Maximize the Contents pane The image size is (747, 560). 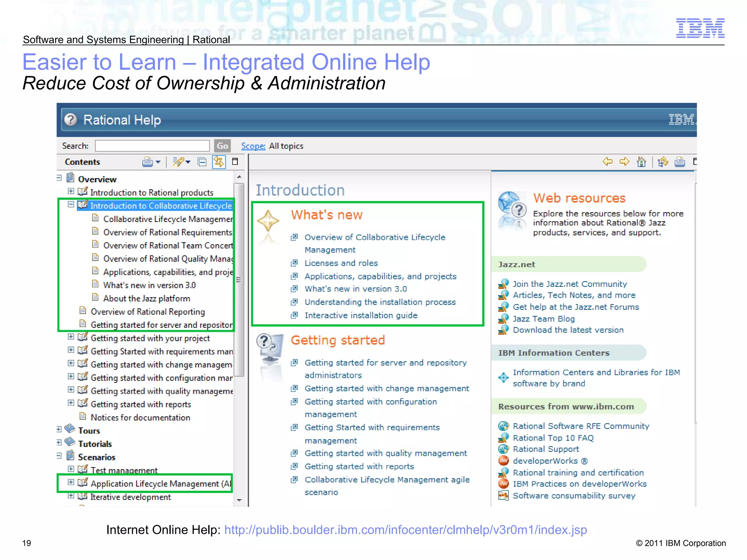(x=235, y=161)
